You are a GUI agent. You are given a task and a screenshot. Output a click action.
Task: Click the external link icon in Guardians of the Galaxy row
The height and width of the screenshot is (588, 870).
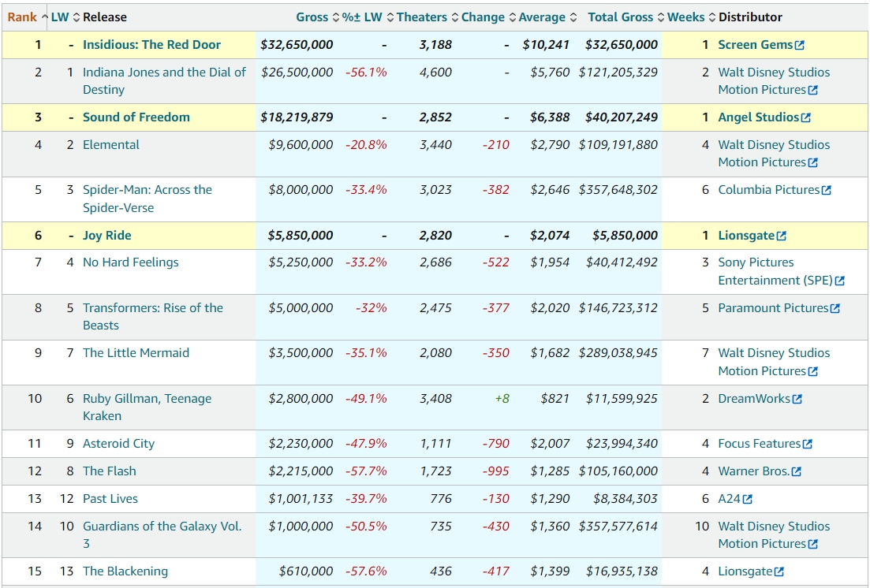pos(813,545)
